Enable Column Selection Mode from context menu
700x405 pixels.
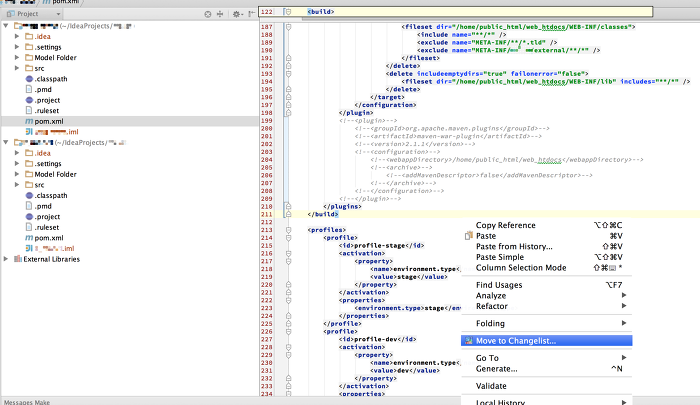(x=546, y=268)
